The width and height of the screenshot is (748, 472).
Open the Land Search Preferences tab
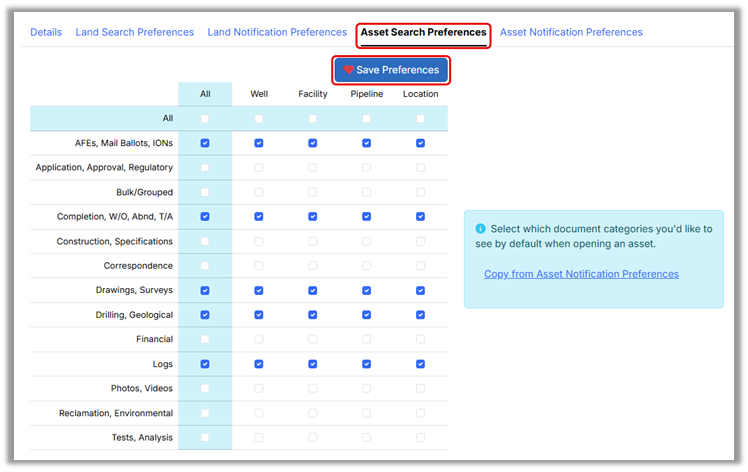[x=135, y=32]
